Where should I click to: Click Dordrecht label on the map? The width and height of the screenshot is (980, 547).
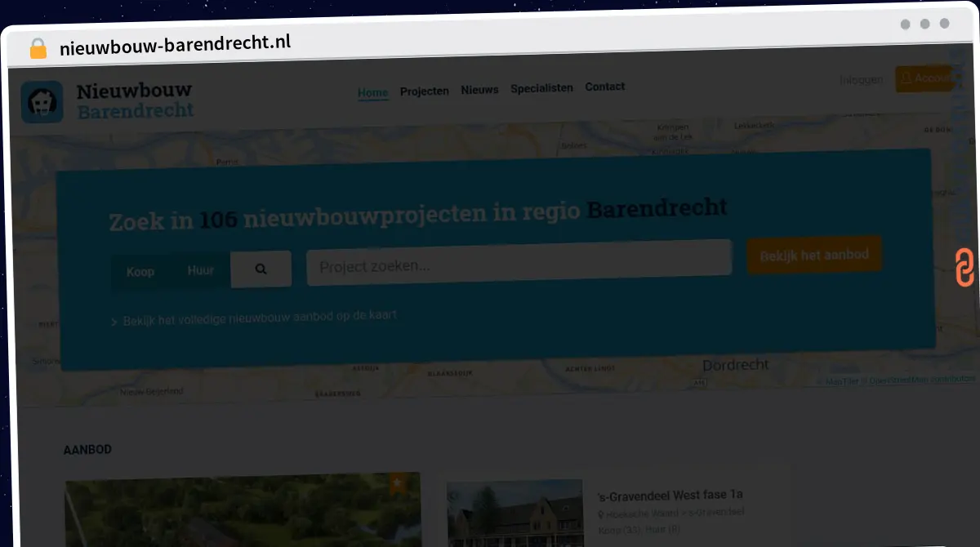tap(736, 366)
